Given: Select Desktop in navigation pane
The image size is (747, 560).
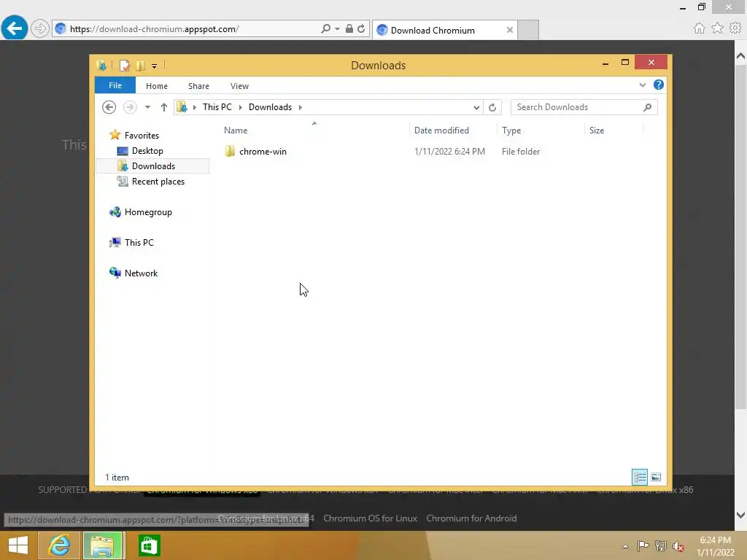Looking at the screenshot, I should point(147,151).
